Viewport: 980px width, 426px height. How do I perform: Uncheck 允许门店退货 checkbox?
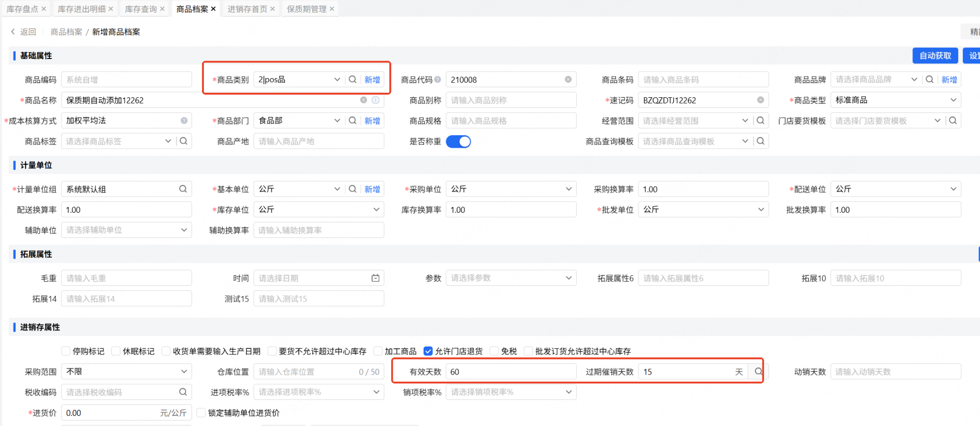tap(428, 351)
